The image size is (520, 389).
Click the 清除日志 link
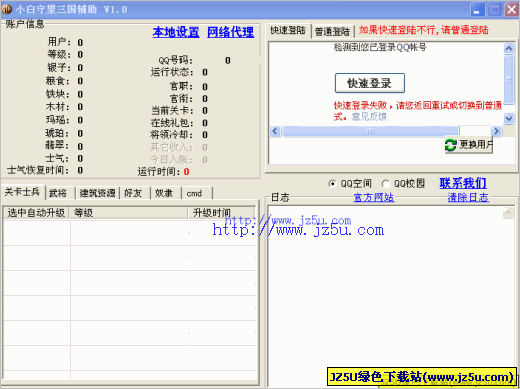tap(468, 198)
